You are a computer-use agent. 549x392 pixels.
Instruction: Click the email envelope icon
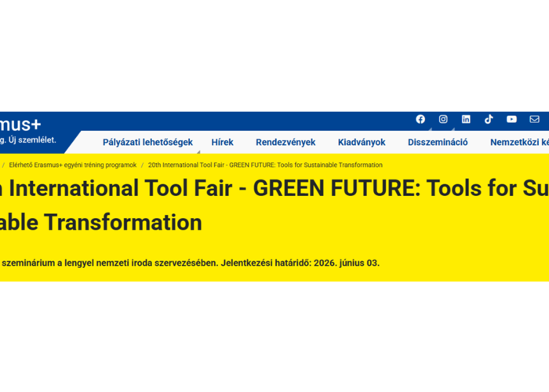click(534, 119)
